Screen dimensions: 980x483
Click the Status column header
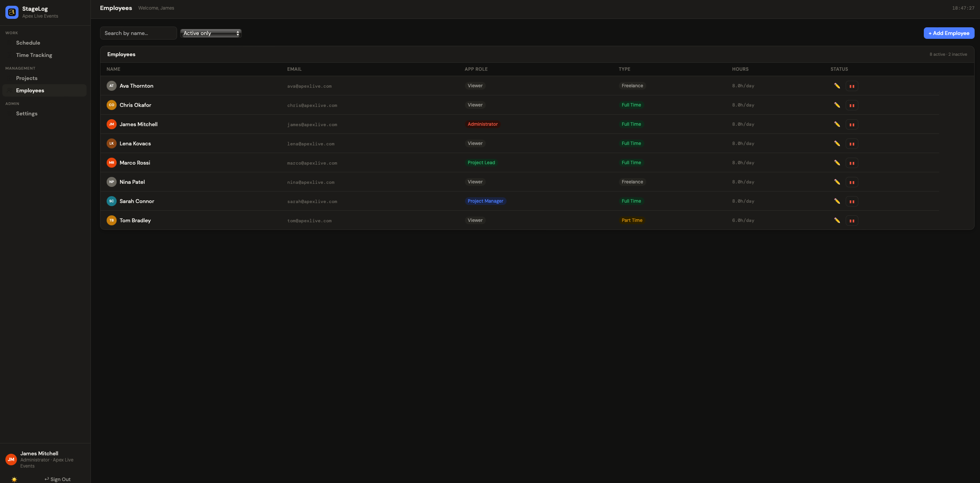coord(839,69)
